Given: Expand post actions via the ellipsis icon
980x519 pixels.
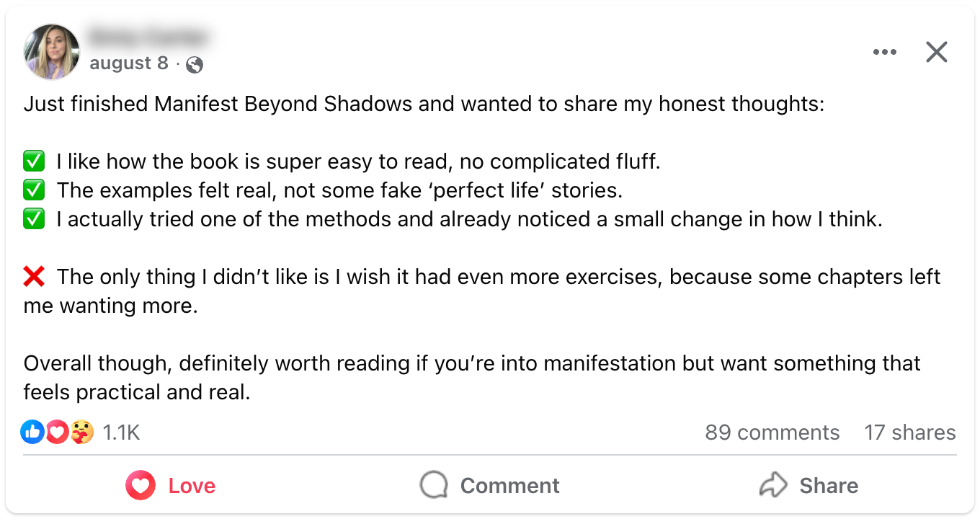Looking at the screenshot, I should pos(885,51).
